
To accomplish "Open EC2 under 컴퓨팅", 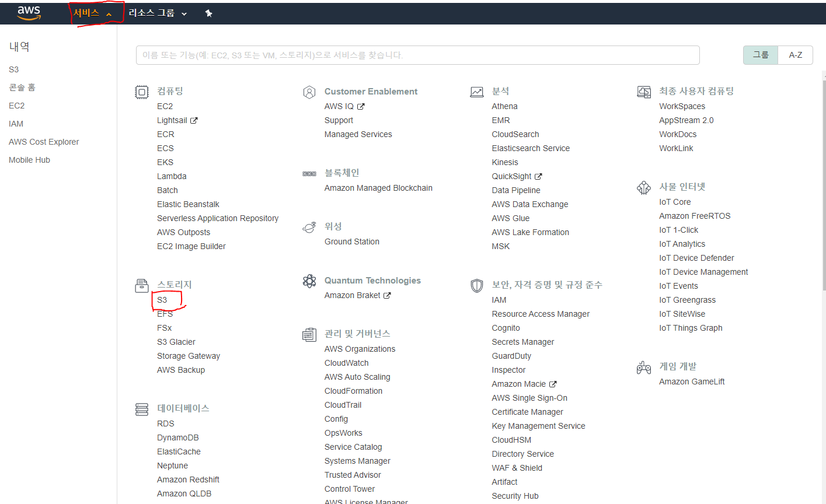I will (165, 106).
